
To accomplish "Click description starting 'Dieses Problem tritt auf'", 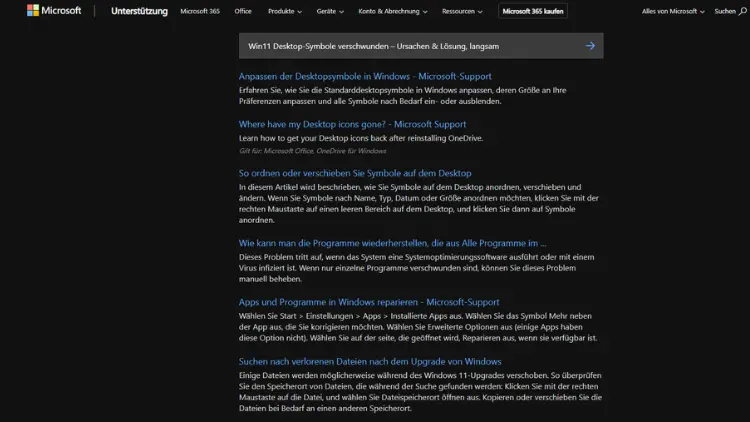I will [417, 268].
